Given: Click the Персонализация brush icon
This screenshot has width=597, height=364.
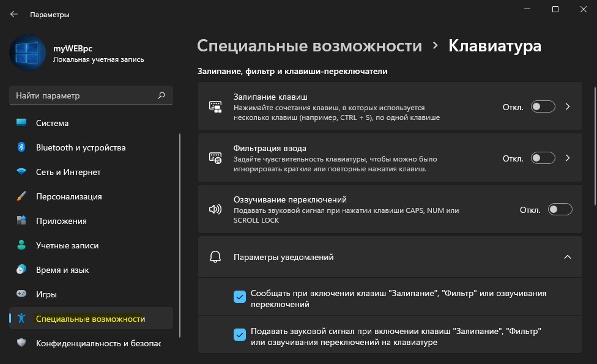Looking at the screenshot, I should coord(21,196).
